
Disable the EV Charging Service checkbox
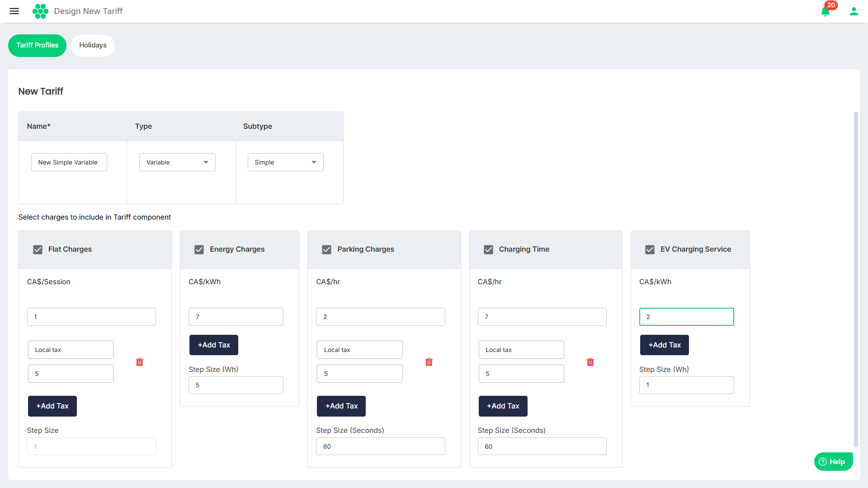[650, 249]
